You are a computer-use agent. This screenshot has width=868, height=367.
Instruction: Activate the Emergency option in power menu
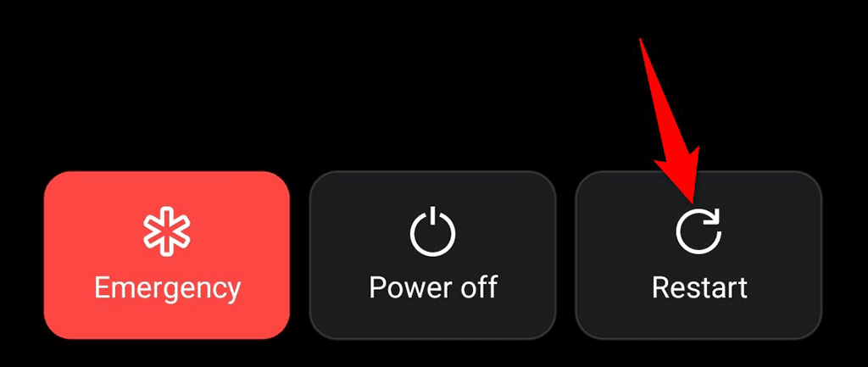(x=167, y=255)
